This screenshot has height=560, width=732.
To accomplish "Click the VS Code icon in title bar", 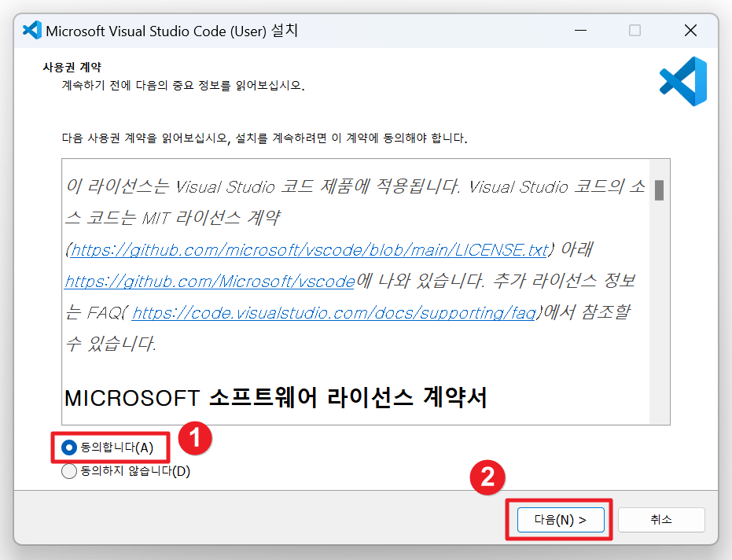I will point(32,31).
